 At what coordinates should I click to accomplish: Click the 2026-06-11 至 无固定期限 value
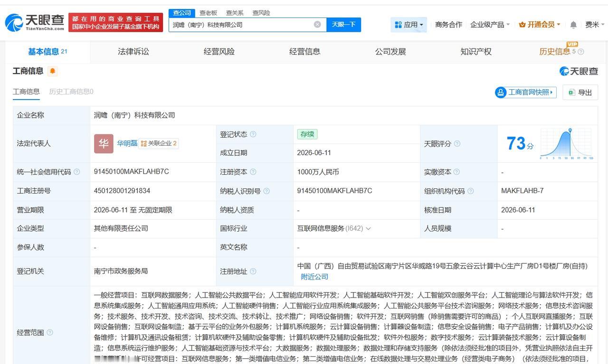pyautogui.click(x=133, y=210)
